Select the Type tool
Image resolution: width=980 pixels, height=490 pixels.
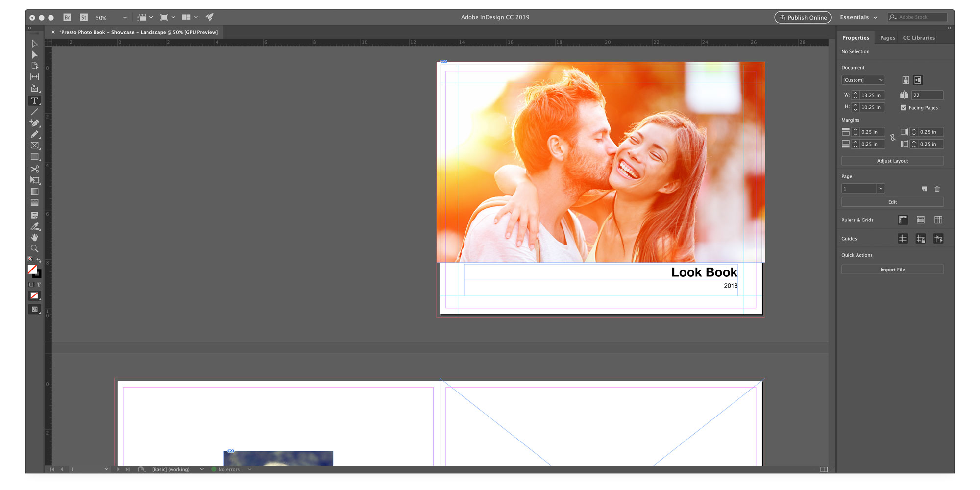tap(35, 101)
